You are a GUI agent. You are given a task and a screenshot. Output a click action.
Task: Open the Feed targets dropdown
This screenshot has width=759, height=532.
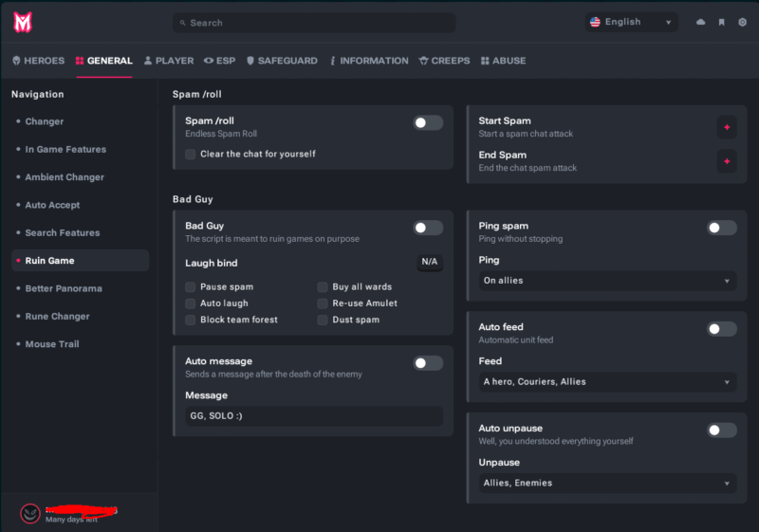(x=607, y=381)
